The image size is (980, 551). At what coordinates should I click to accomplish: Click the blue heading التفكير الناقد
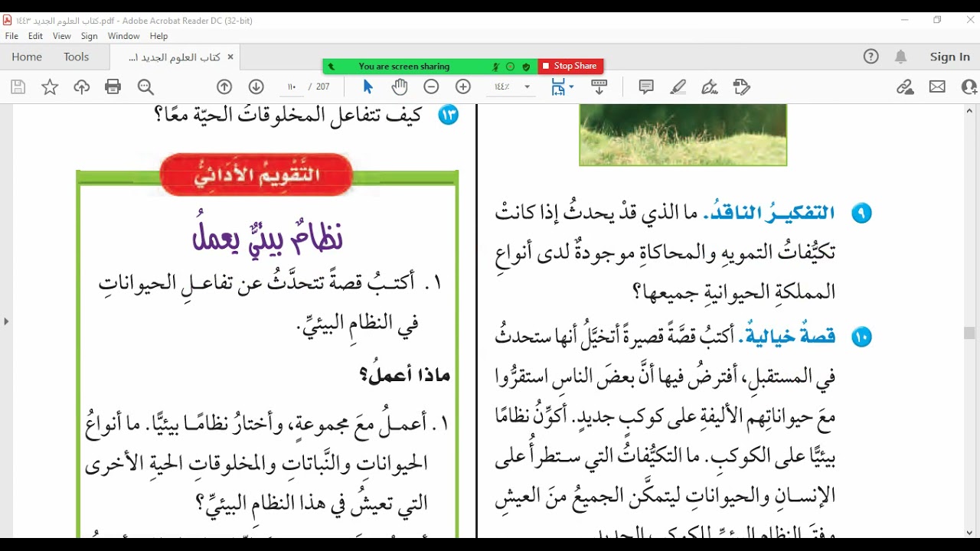(769, 213)
